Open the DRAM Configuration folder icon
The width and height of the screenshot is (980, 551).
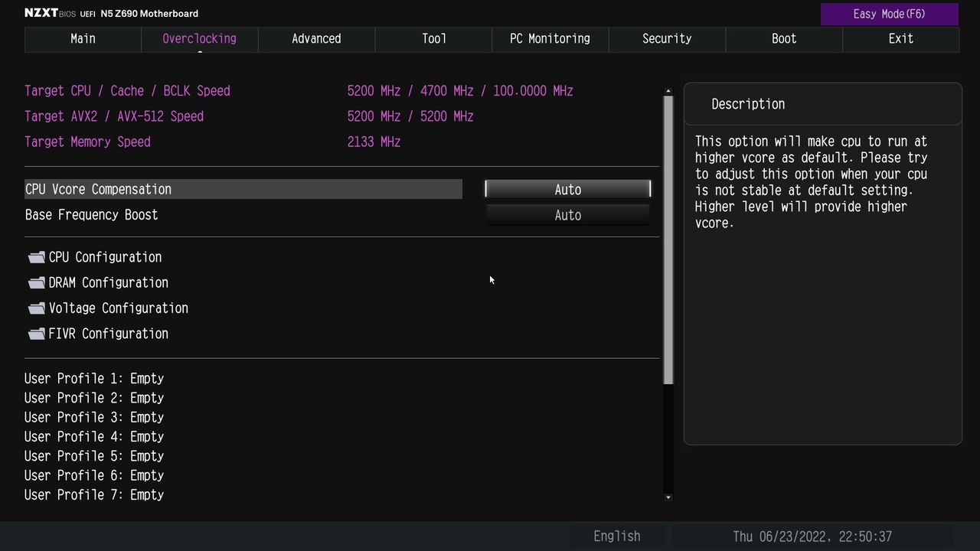click(37, 282)
